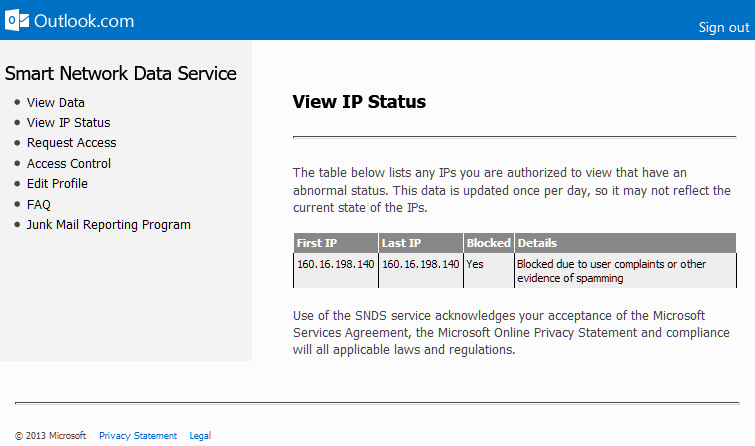The width and height of the screenshot is (755, 446).
Task: Open the FAQ page
Action: [x=39, y=204]
